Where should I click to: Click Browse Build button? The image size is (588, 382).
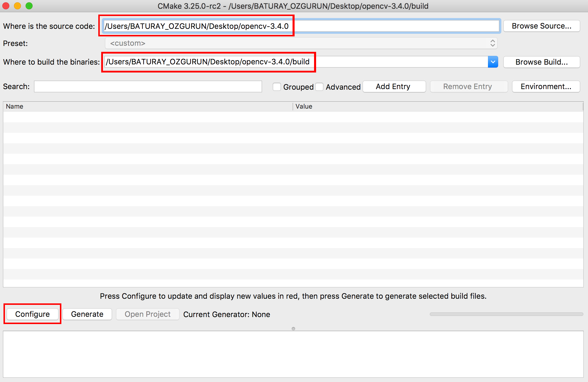click(541, 62)
